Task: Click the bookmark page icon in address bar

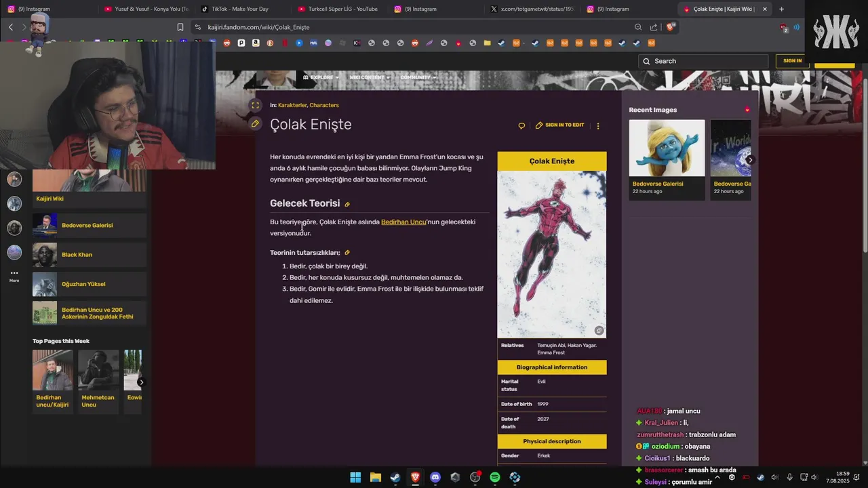Action: pos(180,27)
